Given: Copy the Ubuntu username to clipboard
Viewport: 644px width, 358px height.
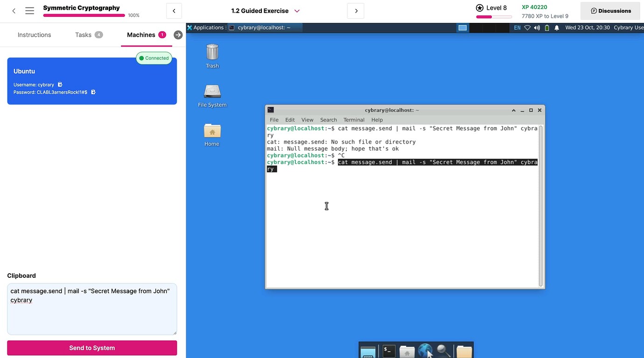Looking at the screenshot, I should [59, 85].
